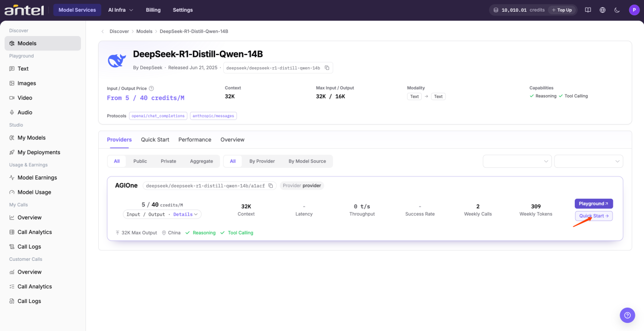Open the Text playground
The height and width of the screenshot is (331, 644).
[x=43, y=69]
